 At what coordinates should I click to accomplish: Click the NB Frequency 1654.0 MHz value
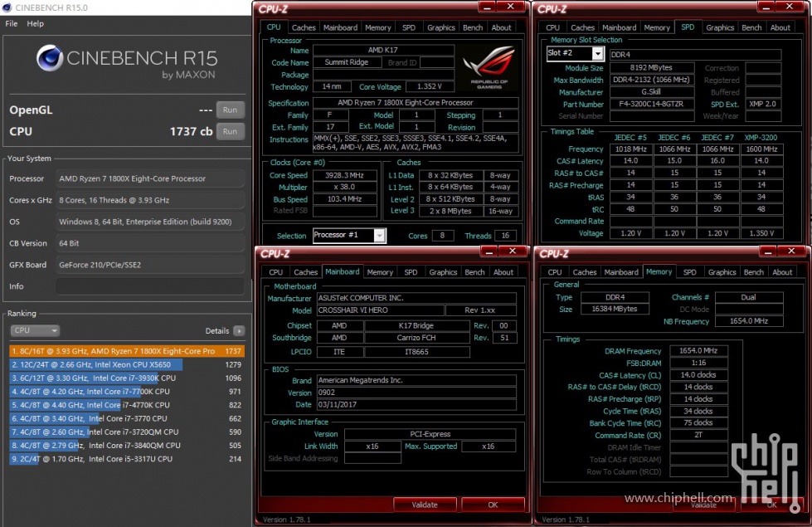pyautogui.click(x=749, y=321)
